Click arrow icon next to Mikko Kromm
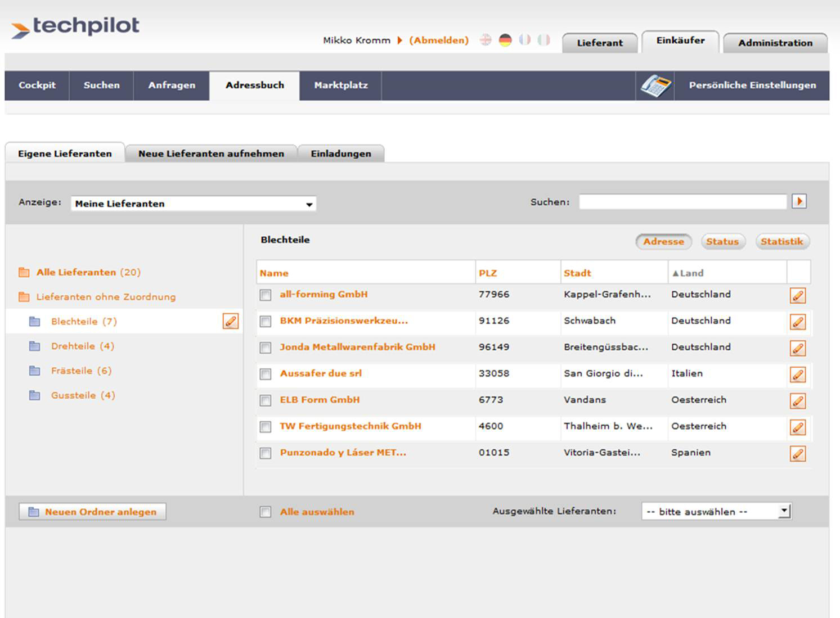 pyautogui.click(x=399, y=40)
